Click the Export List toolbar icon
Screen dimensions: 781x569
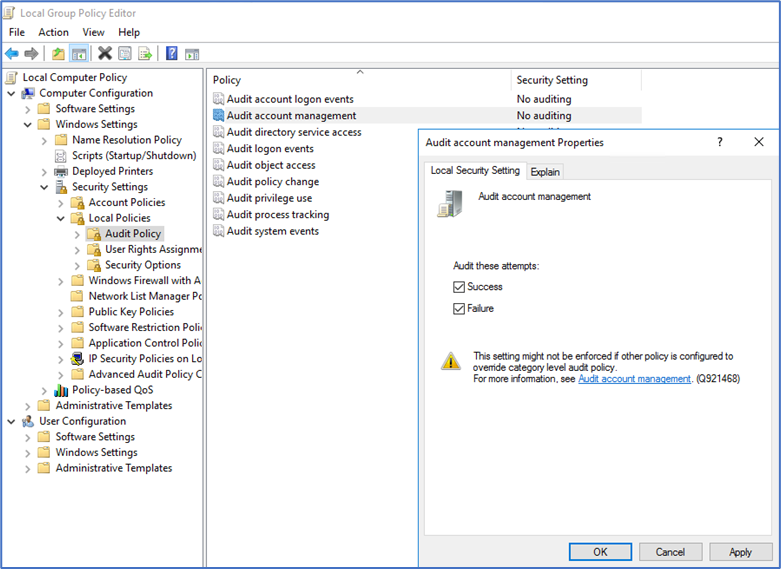(x=145, y=53)
